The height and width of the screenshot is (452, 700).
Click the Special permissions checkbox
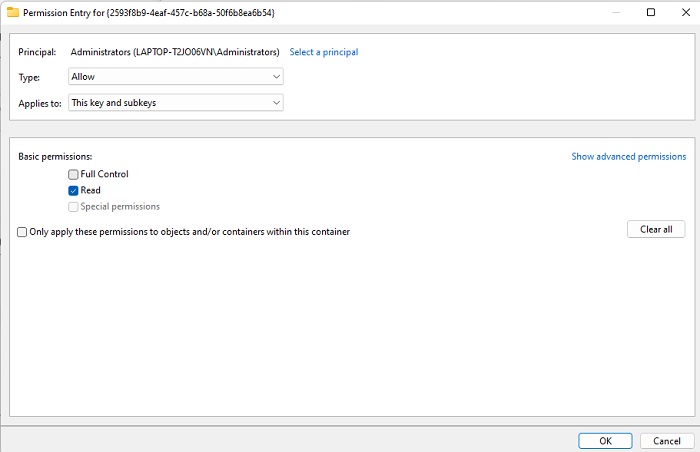coord(73,207)
